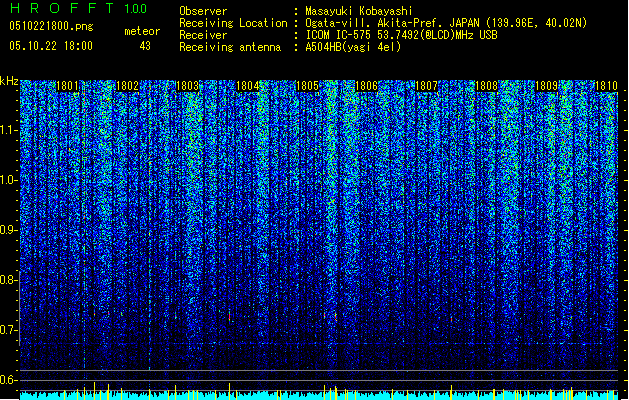Click the 1807 time marker
The height and width of the screenshot is (400, 629).
[x=426, y=86]
